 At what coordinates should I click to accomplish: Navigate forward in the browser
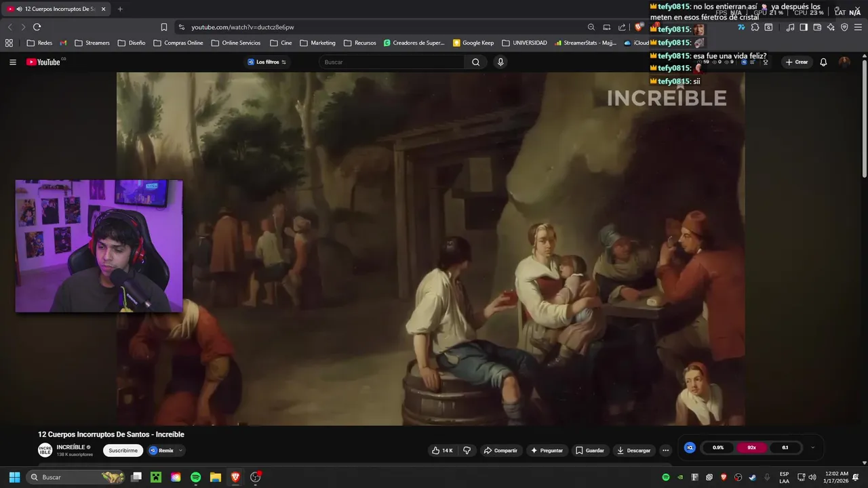(23, 27)
